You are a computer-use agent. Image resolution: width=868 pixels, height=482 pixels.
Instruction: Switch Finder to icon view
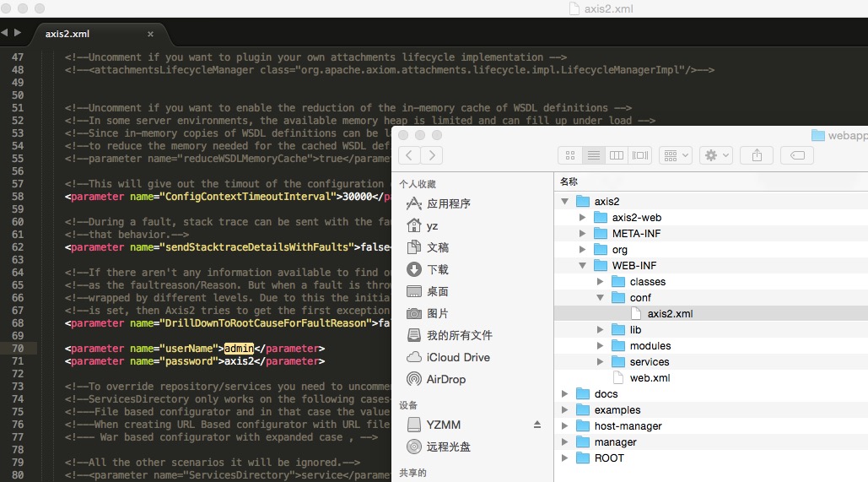click(x=570, y=155)
